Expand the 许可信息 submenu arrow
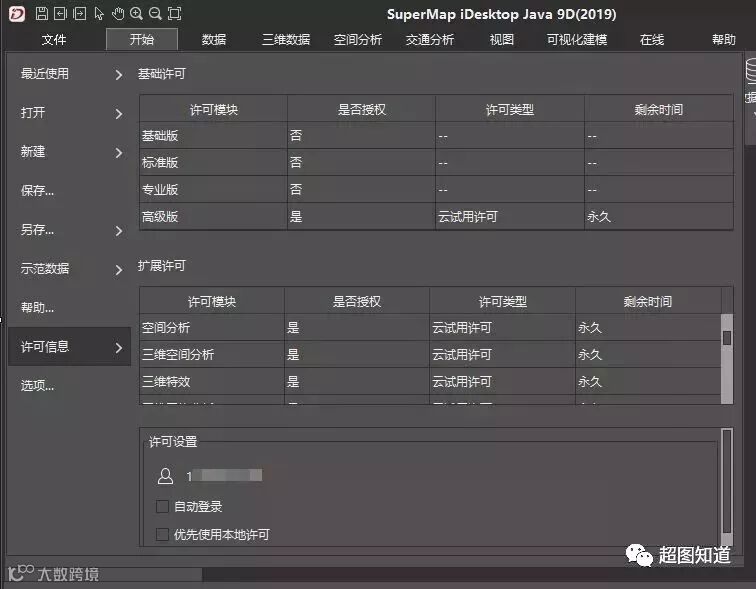 point(119,347)
